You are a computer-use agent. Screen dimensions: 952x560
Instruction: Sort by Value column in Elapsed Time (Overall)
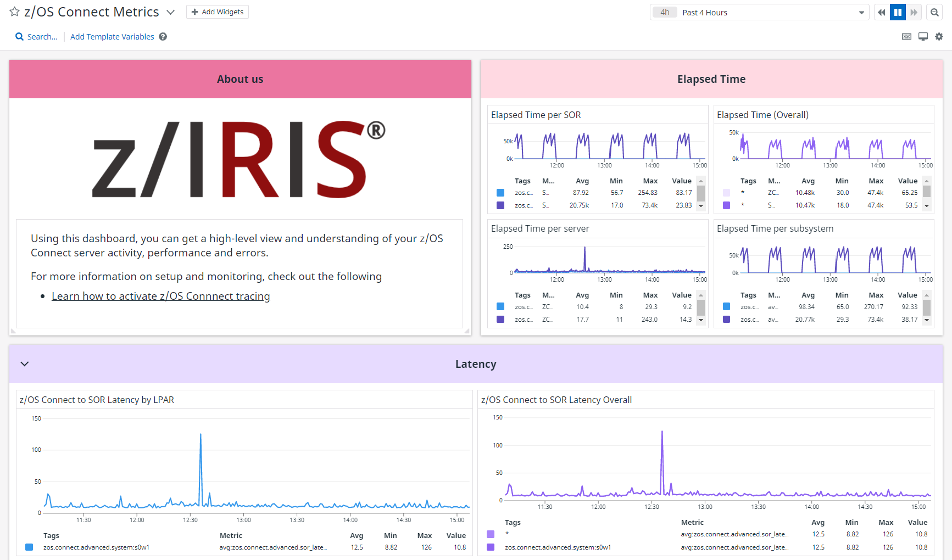point(908,181)
